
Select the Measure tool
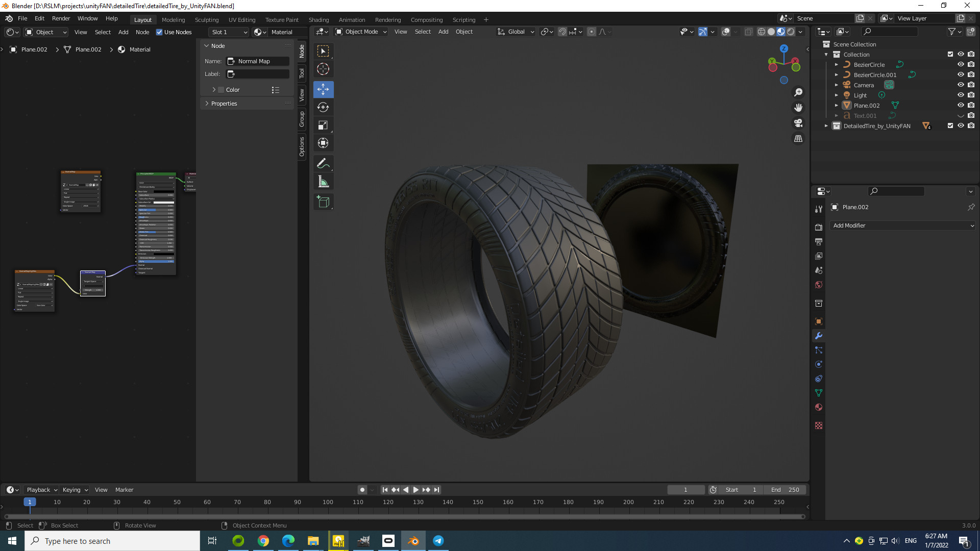point(323,181)
